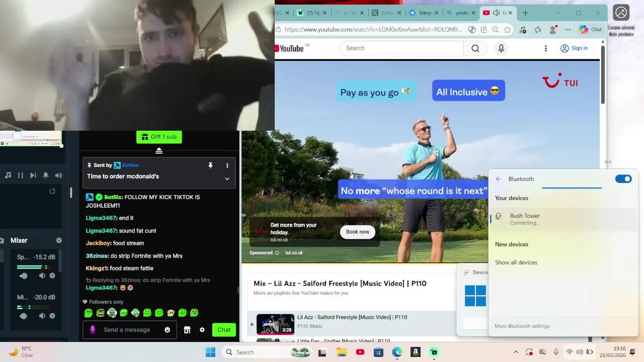This screenshot has height=362, width=644.
Task: Open the Echion user name link
Action: (x=130, y=165)
